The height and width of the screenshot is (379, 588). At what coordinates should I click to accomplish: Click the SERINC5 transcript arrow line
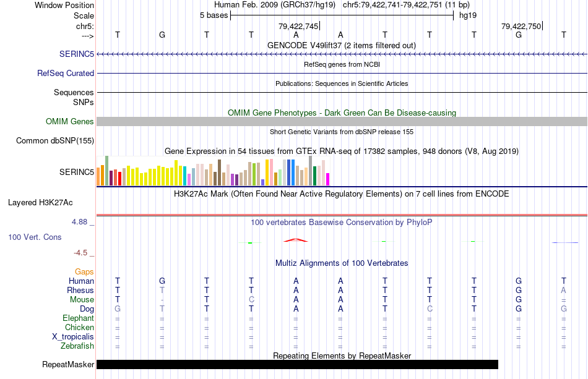coord(342,54)
